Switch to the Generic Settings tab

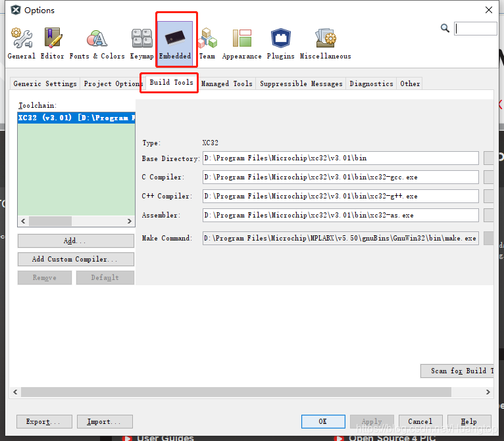45,83
